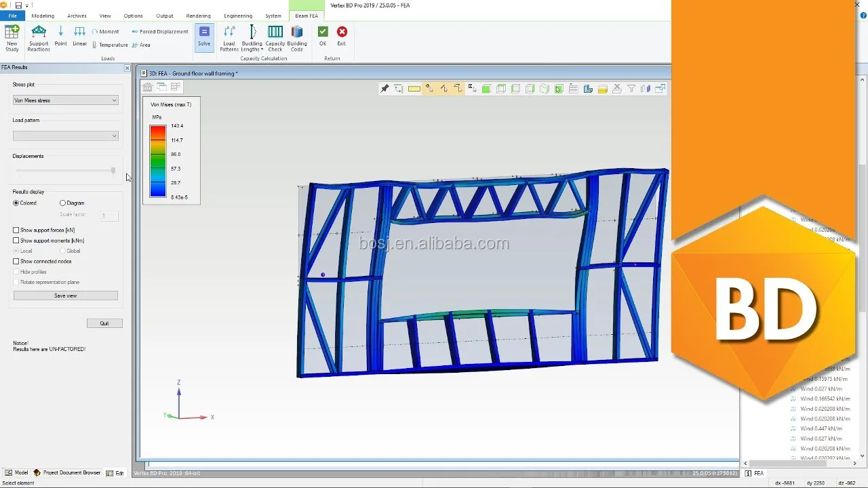Enable Show support forces checkbox
This screenshot has height=488, width=868.
[x=16, y=230]
